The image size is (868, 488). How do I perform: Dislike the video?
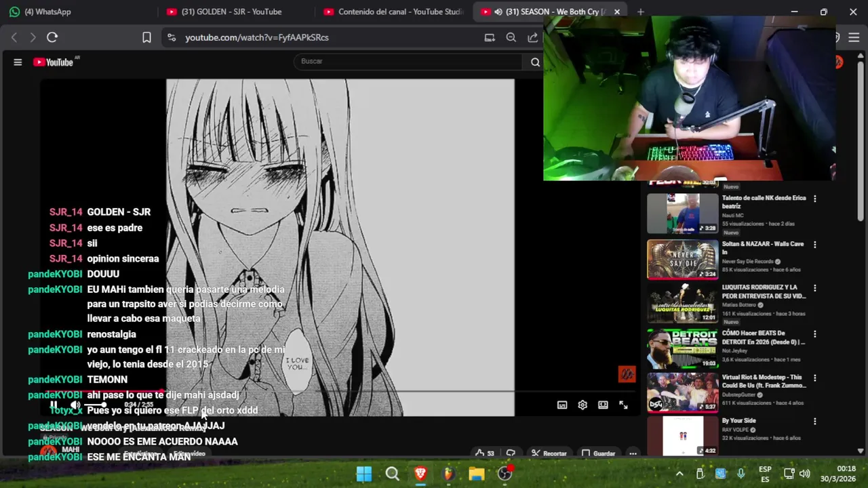click(x=511, y=453)
